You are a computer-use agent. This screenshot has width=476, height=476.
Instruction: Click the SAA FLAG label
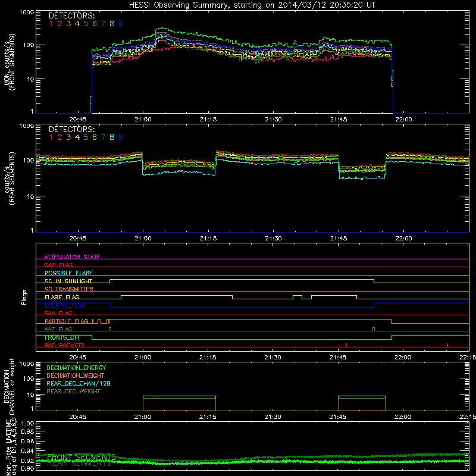point(58,313)
